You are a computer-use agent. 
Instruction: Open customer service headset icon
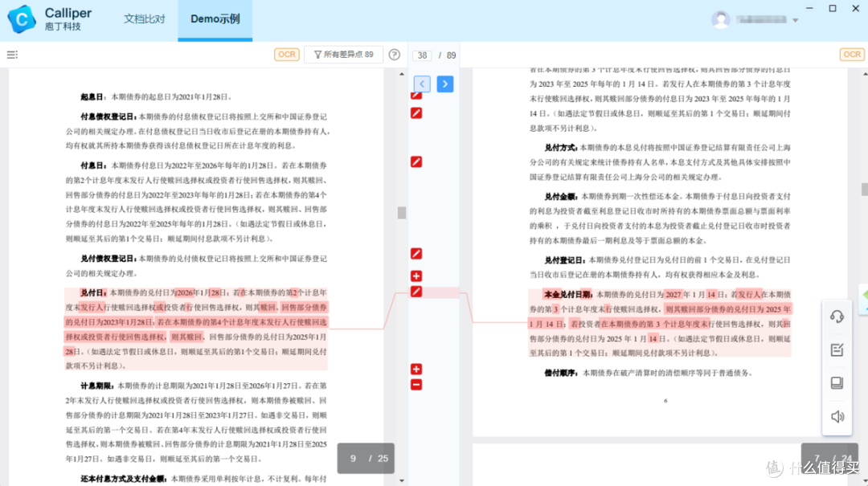click(837, 317)
